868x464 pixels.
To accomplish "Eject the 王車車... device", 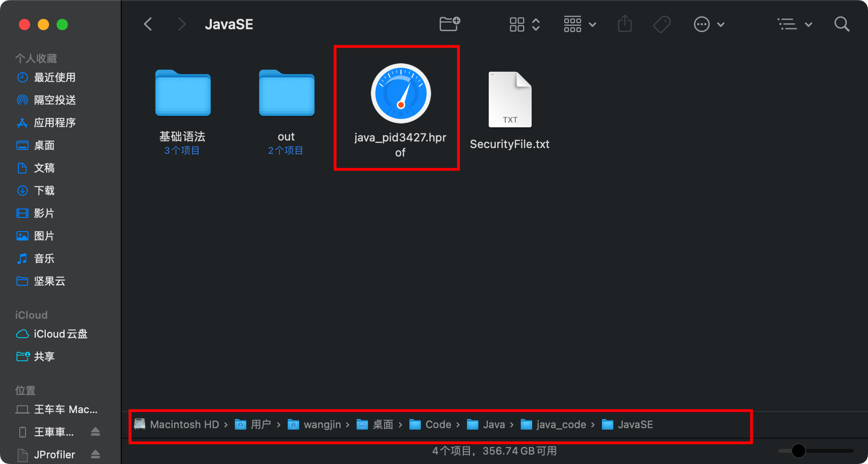I will click(95, 431).
